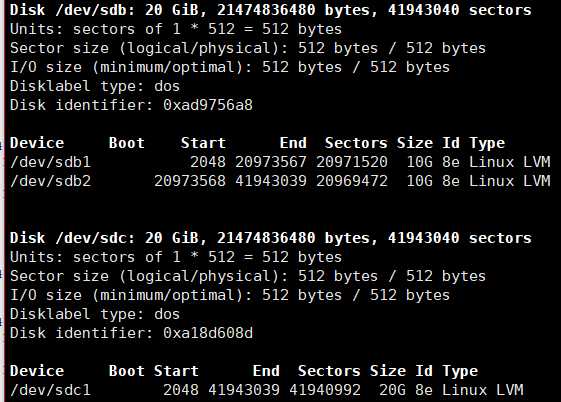The width and height of the screenshot is (561, 402).
Task: Click the /dev/sdb2 device entry
Action: click(50, 181)
